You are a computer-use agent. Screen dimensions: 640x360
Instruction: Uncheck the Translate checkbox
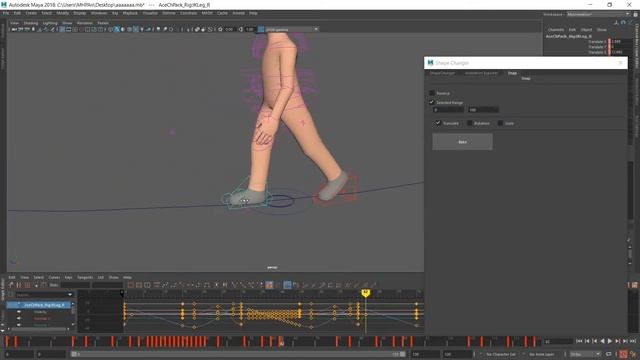[x=438, y=123]
